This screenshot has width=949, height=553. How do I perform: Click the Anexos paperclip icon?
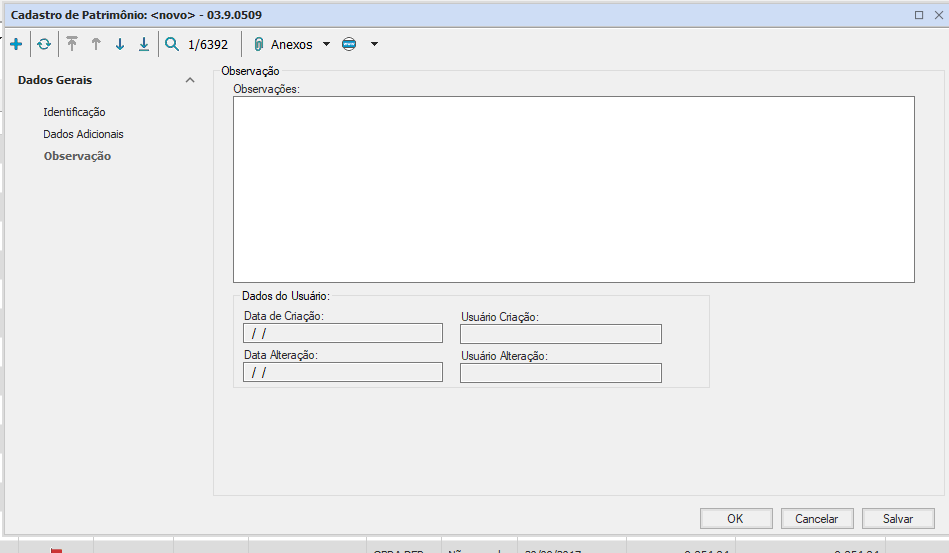(x=259, y=44)
